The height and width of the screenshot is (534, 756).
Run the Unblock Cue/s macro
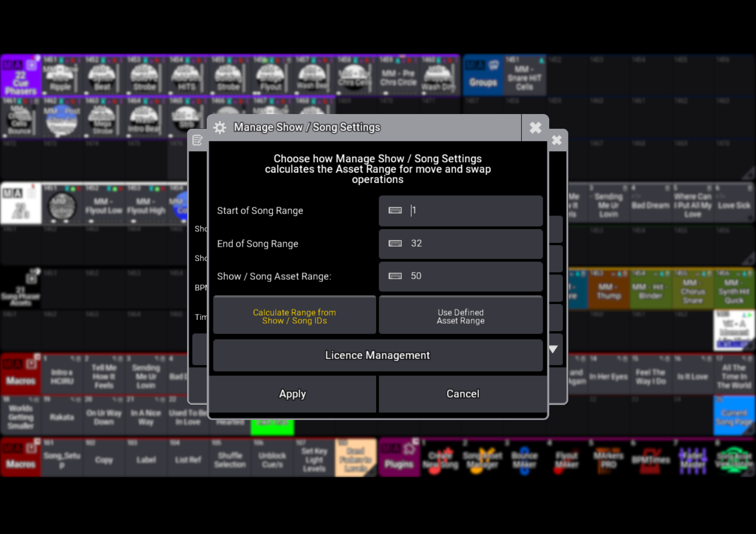point(272,458)
